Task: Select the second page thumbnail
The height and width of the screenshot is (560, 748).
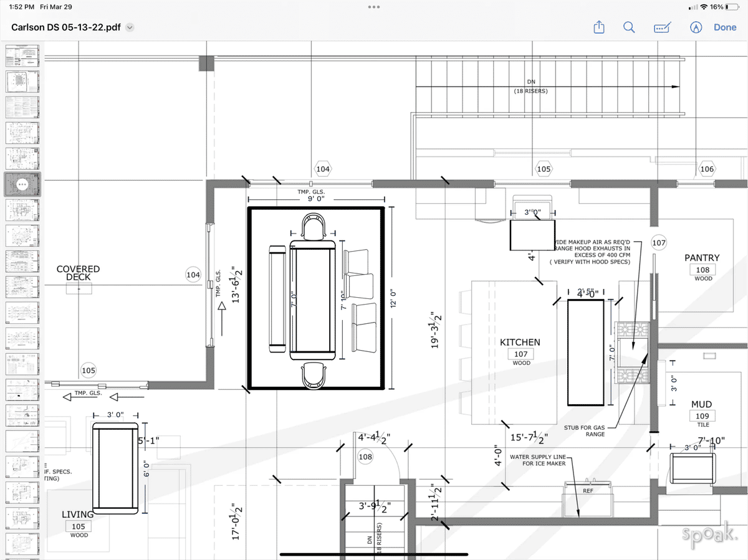Action: (x=22, y=81)
